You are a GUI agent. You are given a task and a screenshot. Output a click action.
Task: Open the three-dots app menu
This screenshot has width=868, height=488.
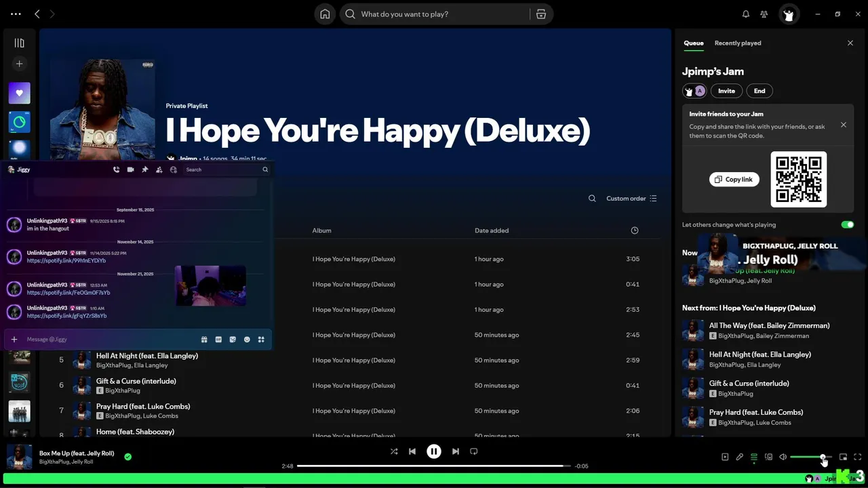[x=16, y=14]
